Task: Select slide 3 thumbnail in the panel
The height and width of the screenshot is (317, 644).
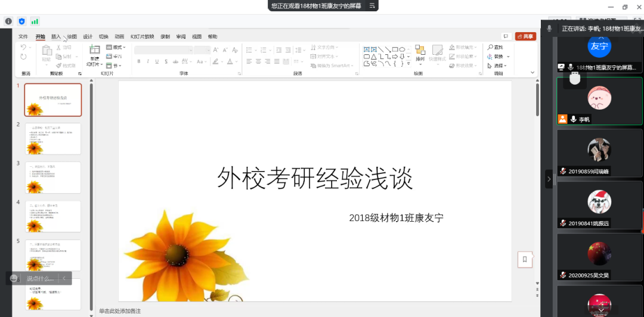Action: (53, 178)
